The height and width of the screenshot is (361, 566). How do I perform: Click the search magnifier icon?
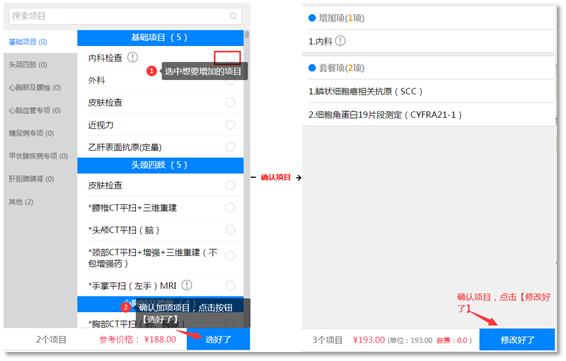coord(234,16)
